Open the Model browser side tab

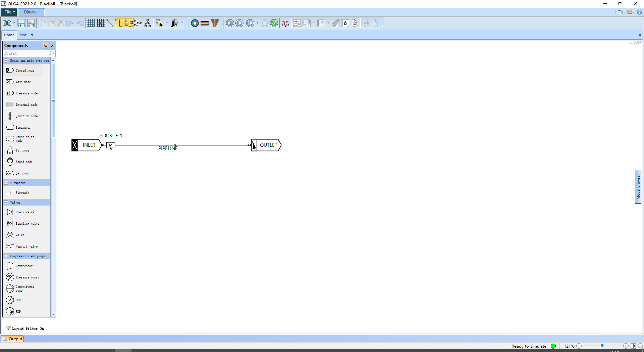[638, 187]
